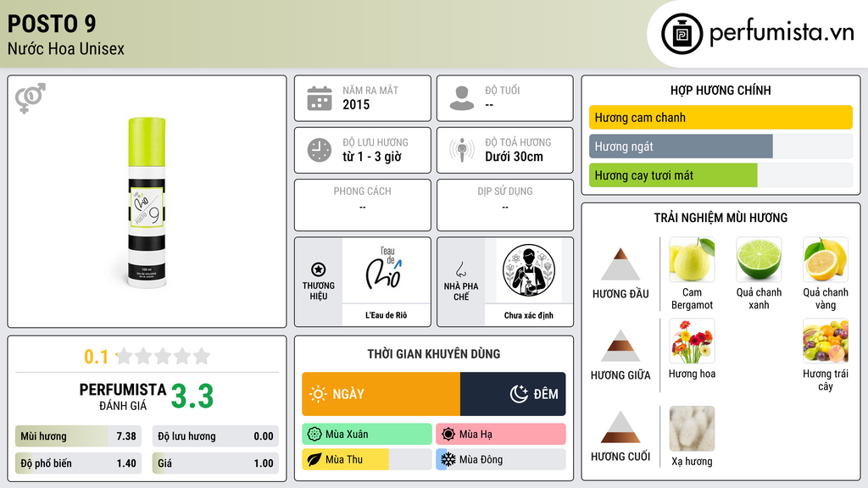Click the sillage icon beside Độ toả hương
868x488 pixels.
(x=462, y=150)
